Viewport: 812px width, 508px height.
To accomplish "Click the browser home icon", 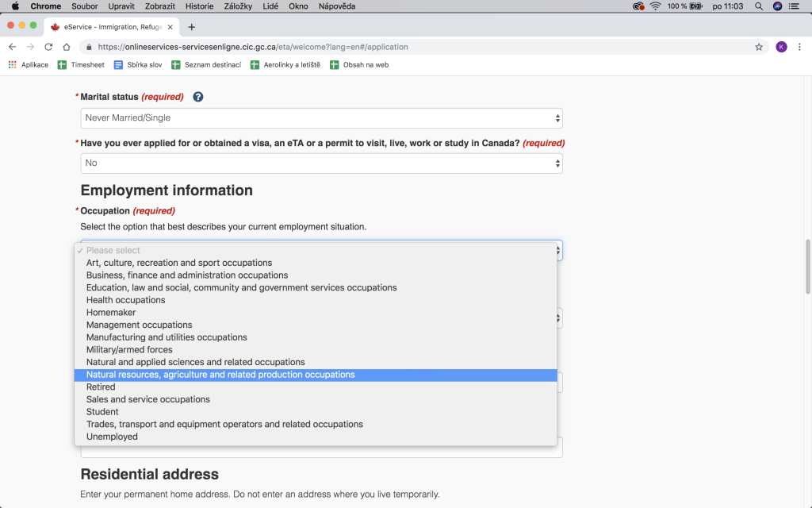I will point(67,47).
